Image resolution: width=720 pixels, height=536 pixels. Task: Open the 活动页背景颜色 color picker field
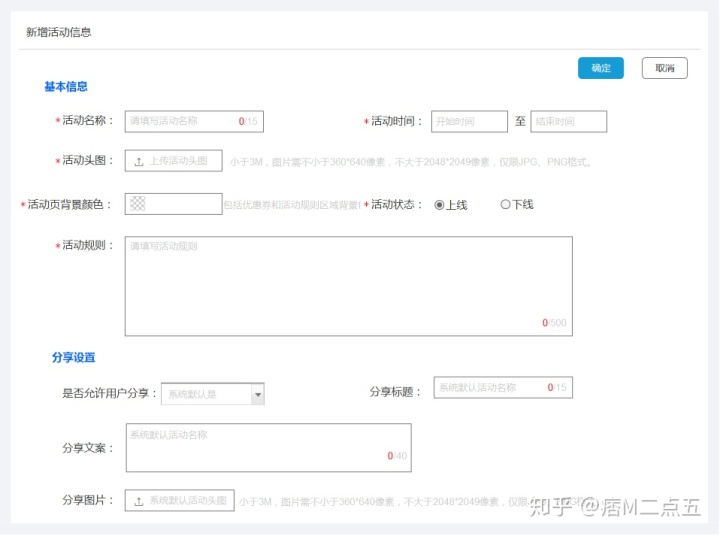(174, 204)
